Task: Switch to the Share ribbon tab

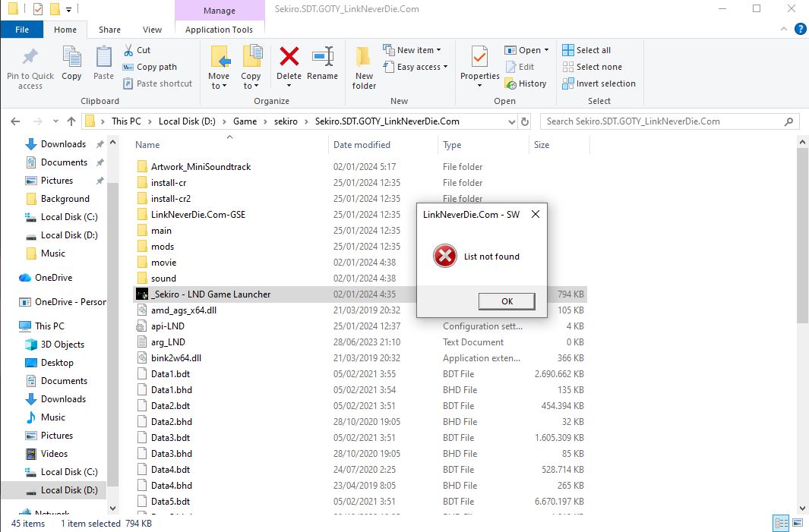Action: [109, 30]
